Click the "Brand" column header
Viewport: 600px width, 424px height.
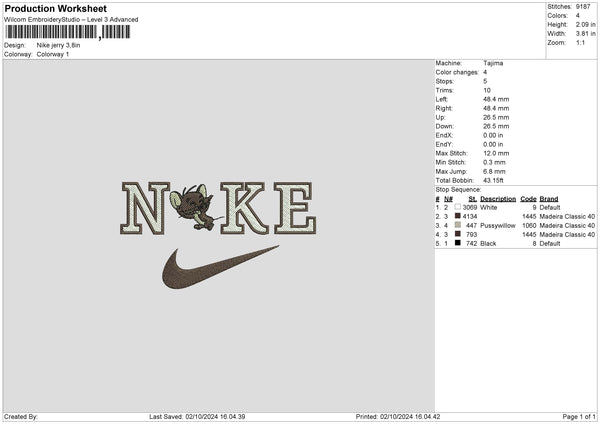(549, 199)
